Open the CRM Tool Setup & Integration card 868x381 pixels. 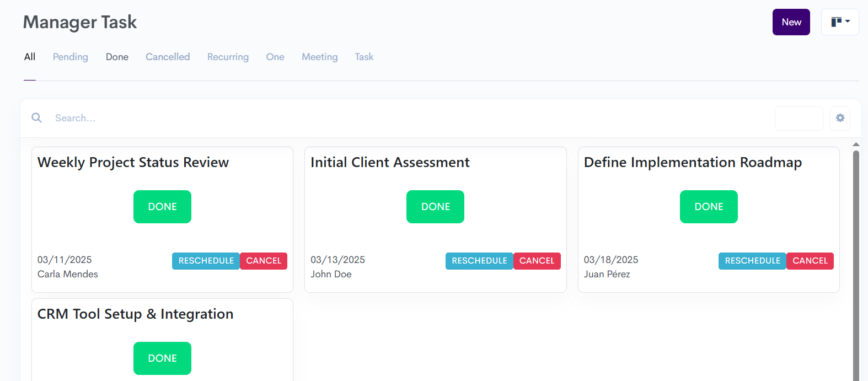click(136, 314)
